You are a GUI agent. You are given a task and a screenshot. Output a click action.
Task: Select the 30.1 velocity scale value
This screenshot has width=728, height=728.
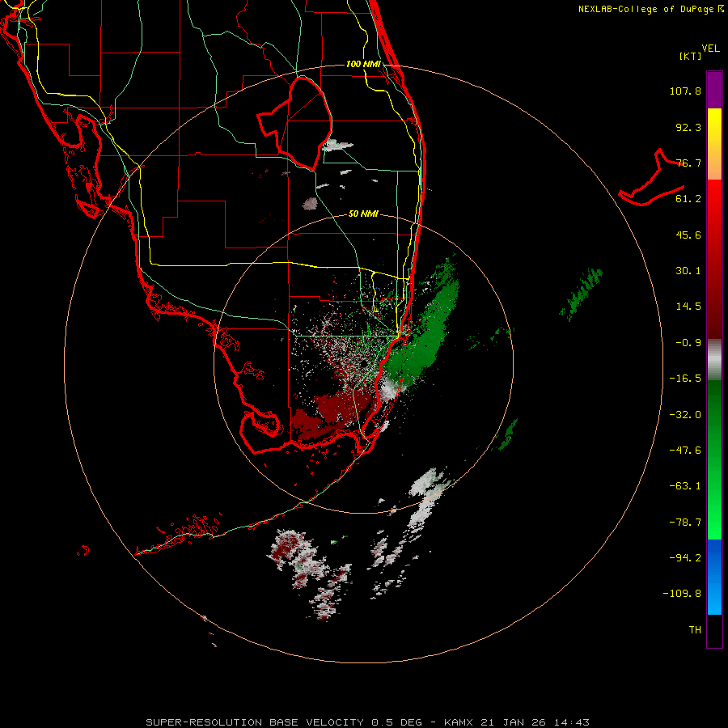pyautogui.click(x=688, y=271)
